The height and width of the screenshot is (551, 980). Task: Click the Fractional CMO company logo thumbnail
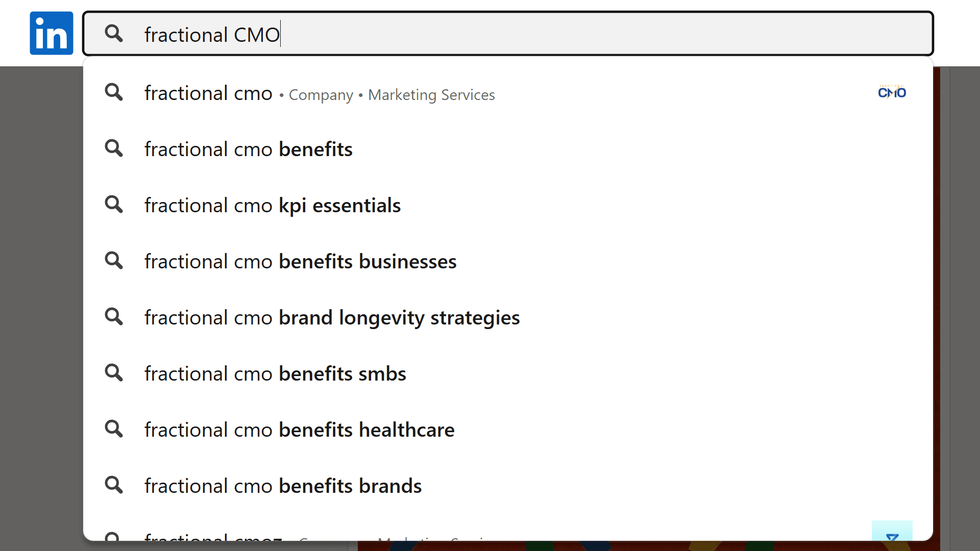click(892, 92)
